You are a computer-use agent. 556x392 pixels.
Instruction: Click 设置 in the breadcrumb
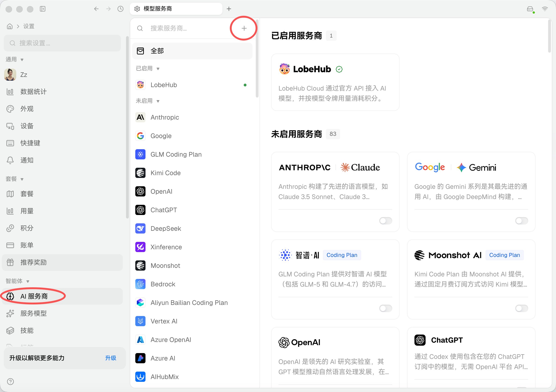(x=29, y=26)
